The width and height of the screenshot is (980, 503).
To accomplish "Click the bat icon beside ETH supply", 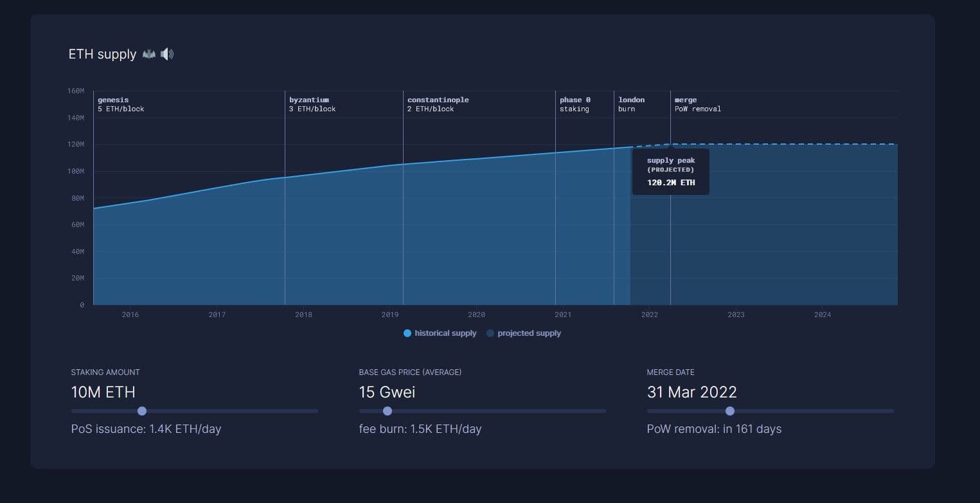I will click(149, 54).
